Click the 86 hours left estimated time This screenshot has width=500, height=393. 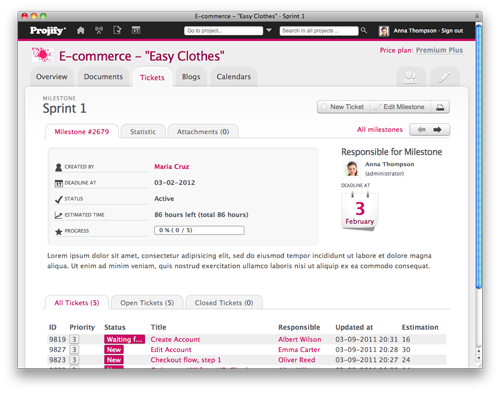pos(201,215)
